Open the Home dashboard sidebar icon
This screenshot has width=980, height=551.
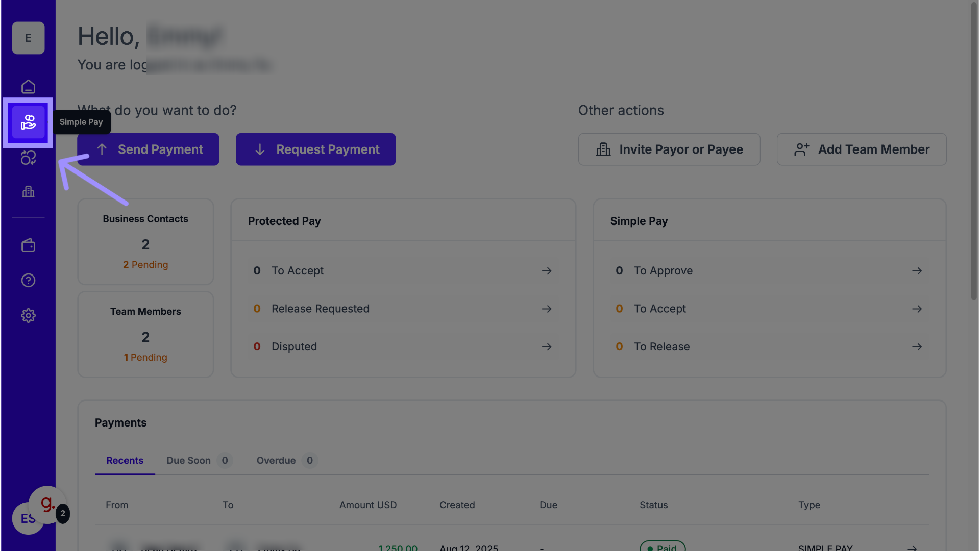(28, 87)
